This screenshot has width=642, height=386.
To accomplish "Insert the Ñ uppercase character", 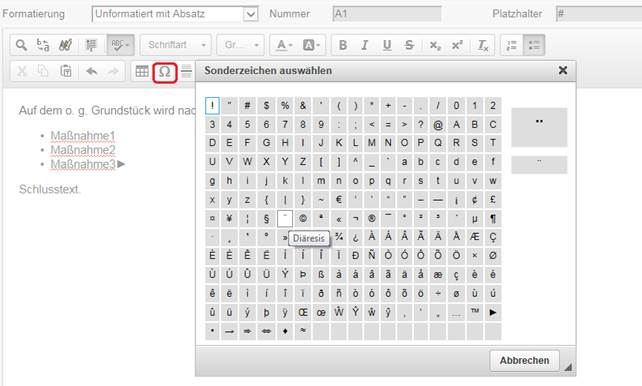I will tap(372, 255).
